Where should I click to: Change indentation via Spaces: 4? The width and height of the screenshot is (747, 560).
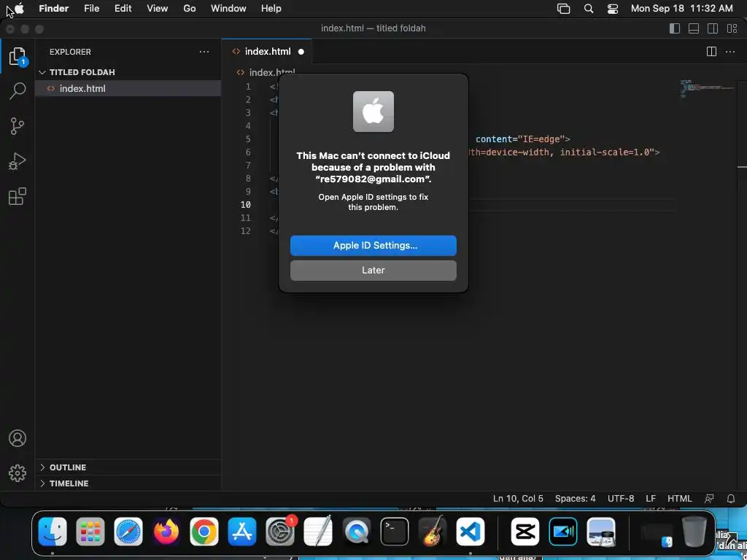[x=575, y=499]
